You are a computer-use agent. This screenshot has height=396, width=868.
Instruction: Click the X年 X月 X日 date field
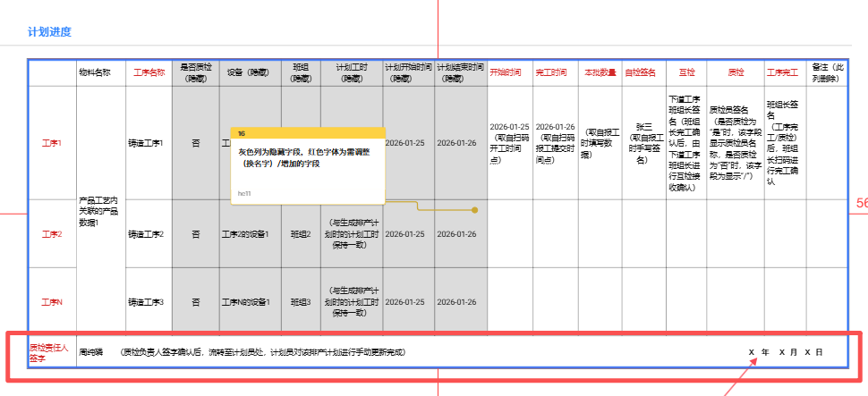point(785,352)
